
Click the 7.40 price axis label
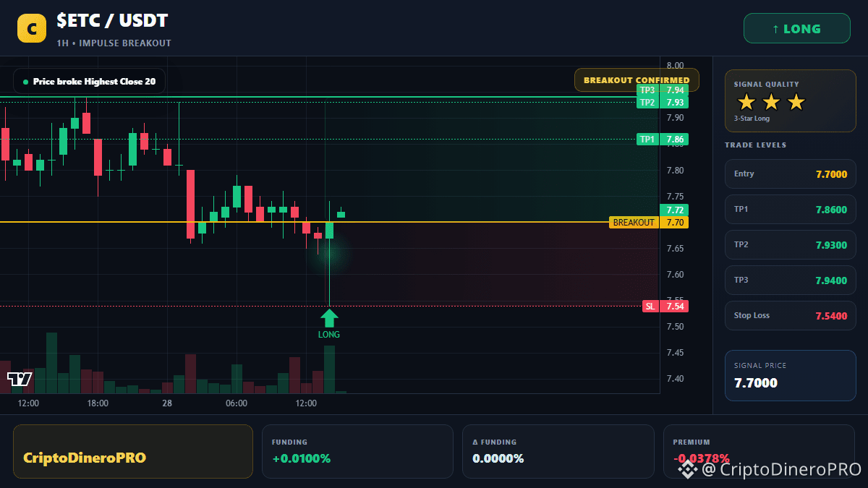point(676,379)
